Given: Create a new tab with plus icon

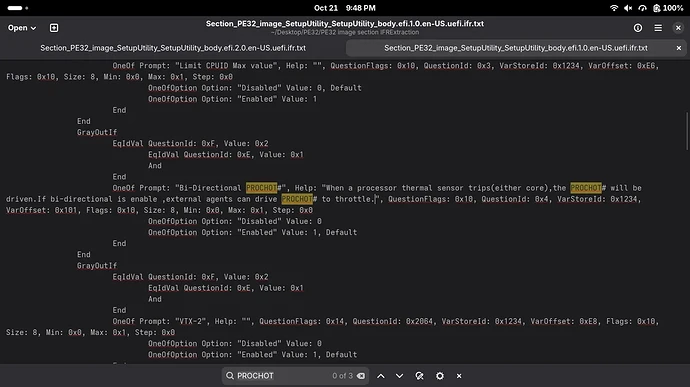Looking at the screenshot, I should point(54,28).
